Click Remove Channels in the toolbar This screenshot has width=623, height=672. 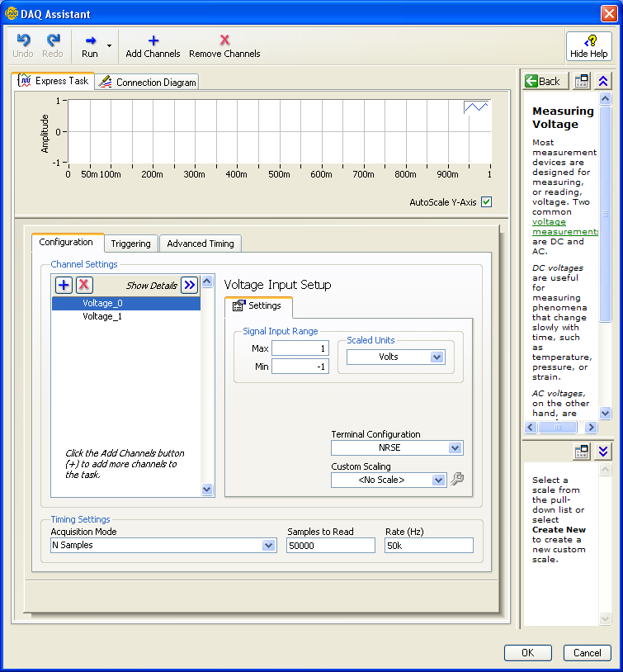(x=224, y=46)
